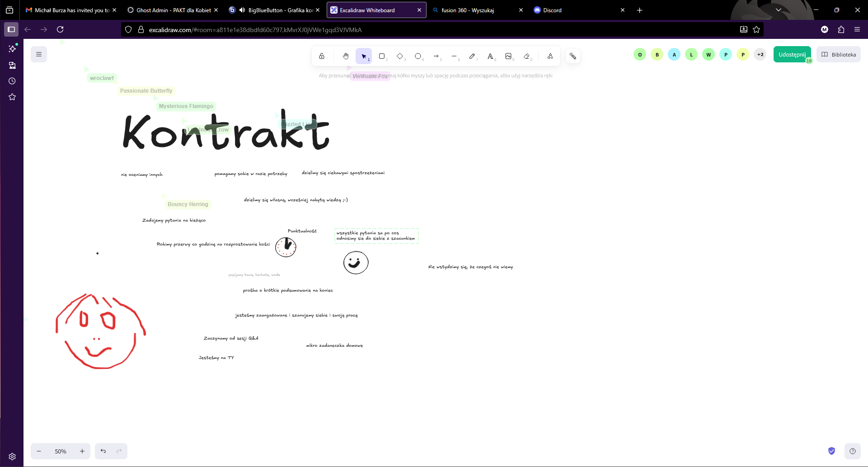Select the Eraser tool
Viewport: 868px width, 467px height.
click(526, 56)
